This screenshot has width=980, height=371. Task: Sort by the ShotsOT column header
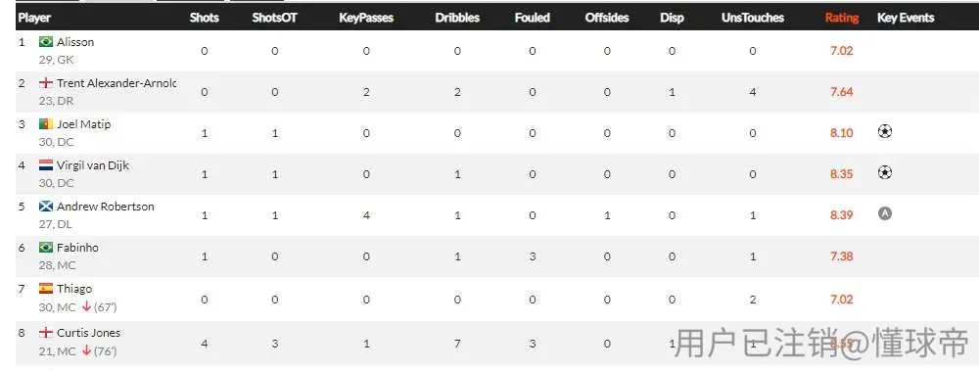[x=275, y=18]
